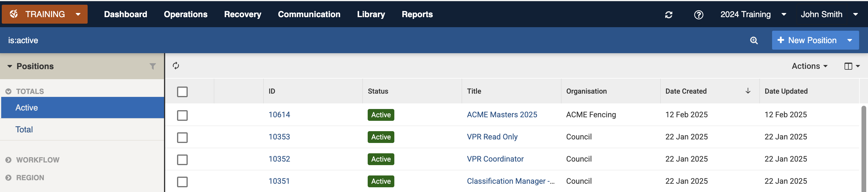Click the sort arrow in Date Created column
Screen dimensions: 868x192
tap(748, 91)
